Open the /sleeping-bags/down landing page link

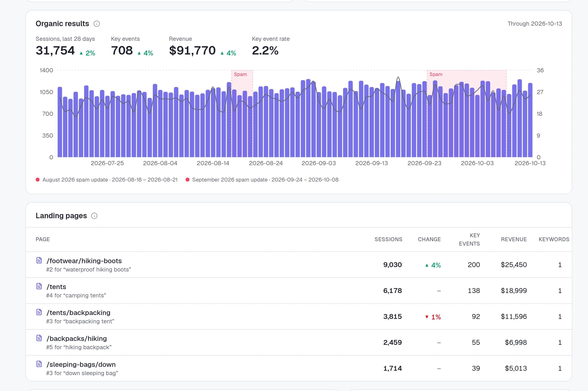tap(81, 365)
